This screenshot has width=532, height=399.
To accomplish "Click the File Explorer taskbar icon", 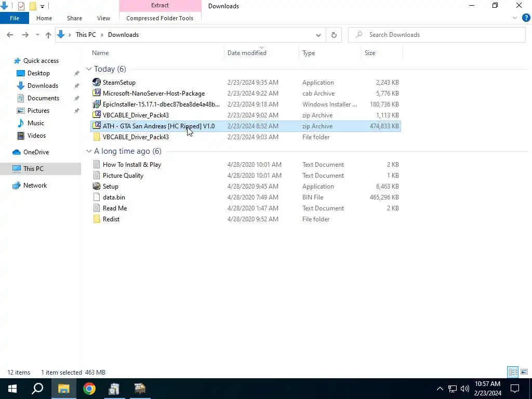I will (x=63, y=389).
